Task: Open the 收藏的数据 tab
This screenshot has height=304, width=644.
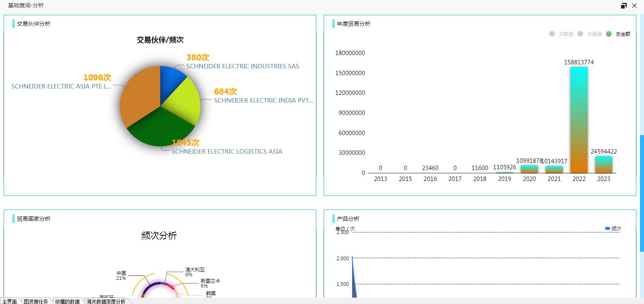Action: pyautogui.click(x=67, y=301)
